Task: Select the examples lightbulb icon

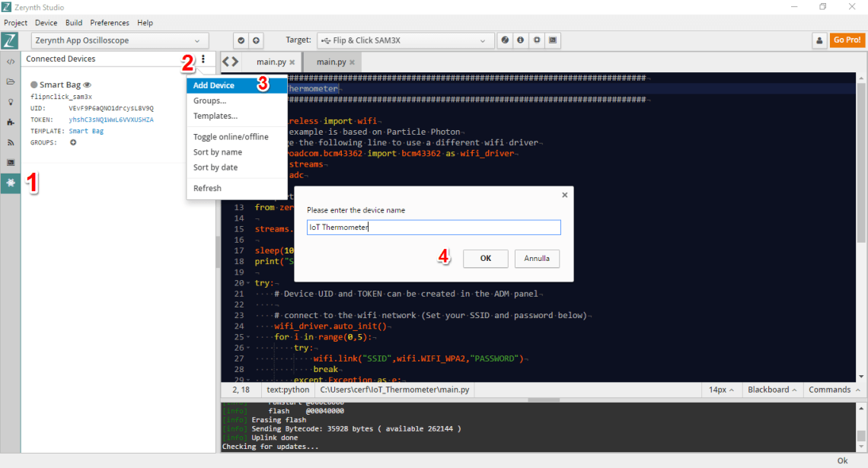Action: (x=10, y=102)
